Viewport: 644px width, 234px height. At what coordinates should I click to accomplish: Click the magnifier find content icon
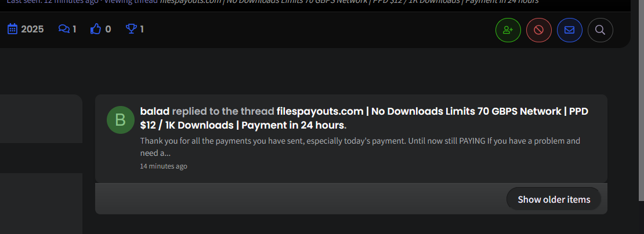tap(600, 30)
